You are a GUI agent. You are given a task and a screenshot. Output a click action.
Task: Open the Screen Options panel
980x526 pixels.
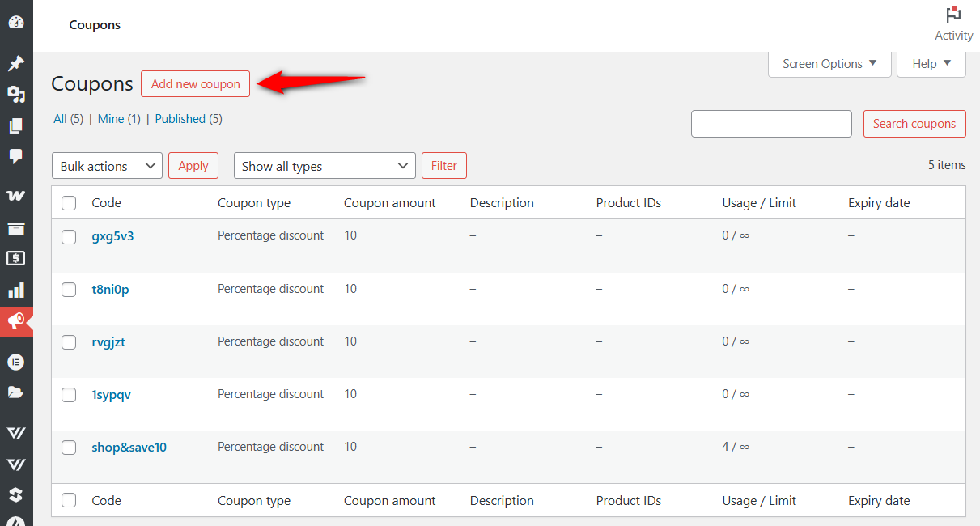pyautogui.click(x=829, y=63)
